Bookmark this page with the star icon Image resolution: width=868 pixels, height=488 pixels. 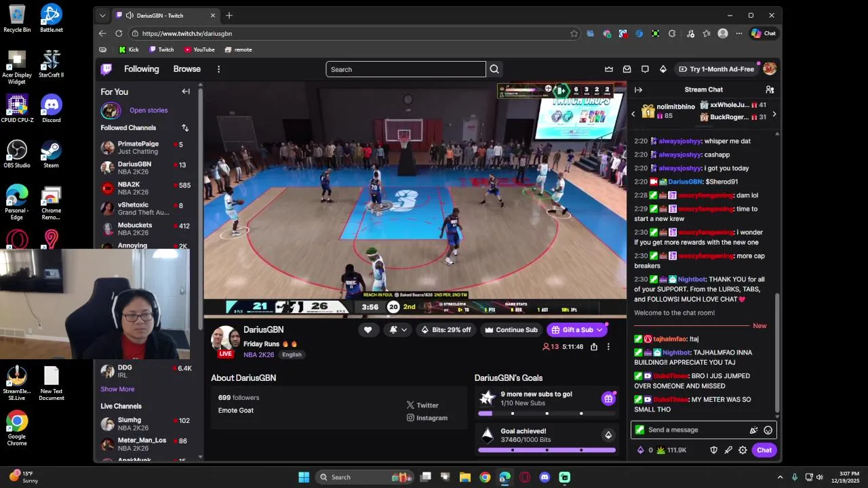click(x=574, y=33)
